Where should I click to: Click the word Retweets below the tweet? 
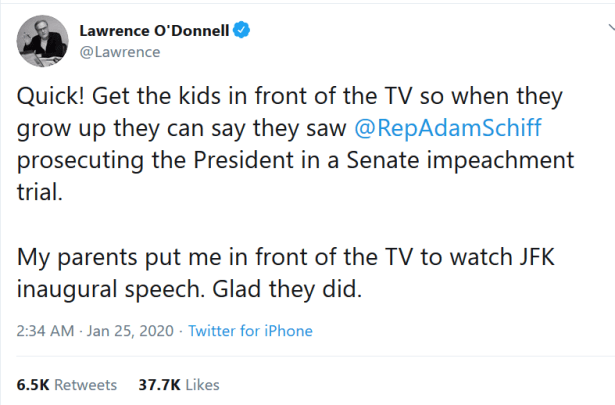85,384
